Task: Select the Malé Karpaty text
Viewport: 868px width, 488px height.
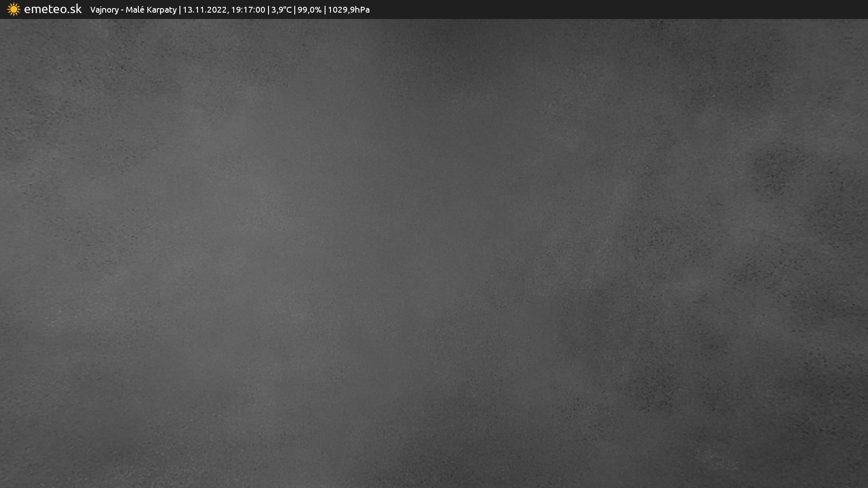Action: point(151,10)
